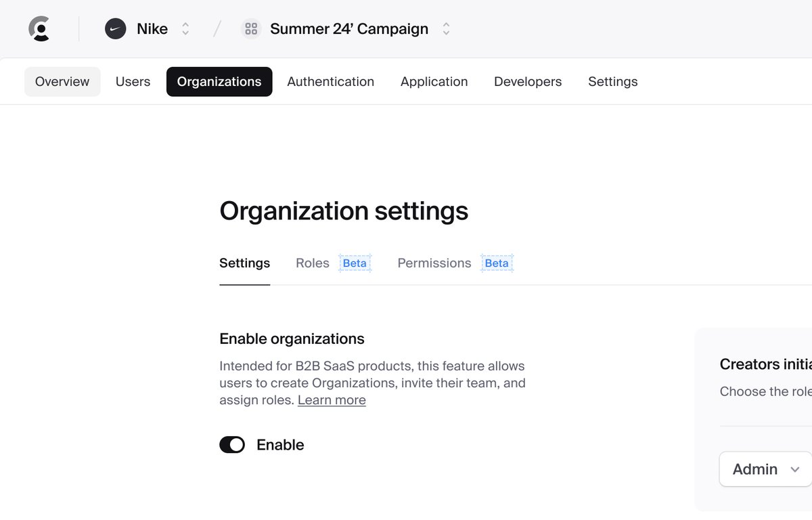
Task: Open the top Settings navigation tab
Action: [x=613, y=82]
